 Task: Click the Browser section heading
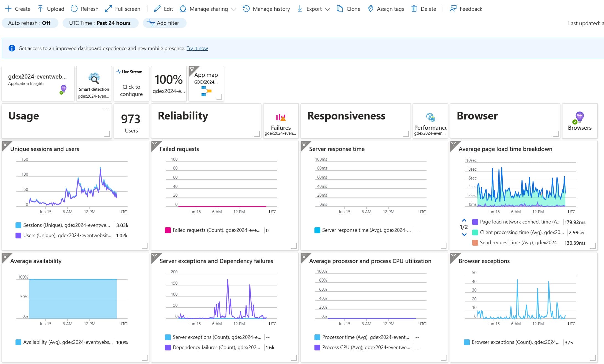coord(477,116)
